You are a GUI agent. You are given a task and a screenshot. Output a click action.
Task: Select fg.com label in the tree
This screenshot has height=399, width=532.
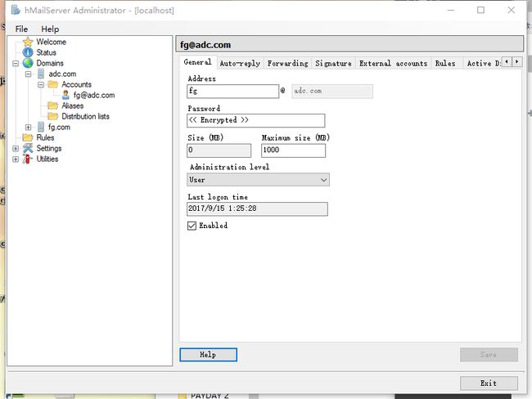click(59, 127)
